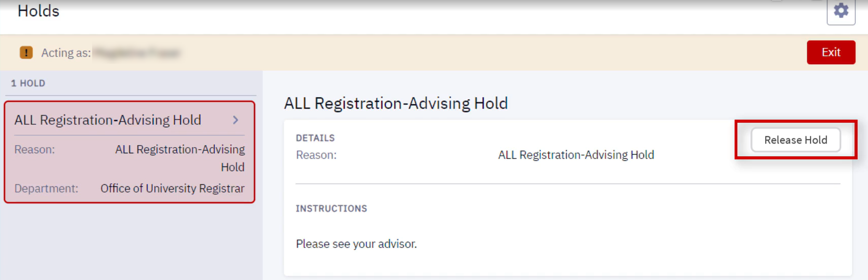Click "Please see your advisor." instruction text
This screenshot has width=868, height=280.
(x=356, y=244)
